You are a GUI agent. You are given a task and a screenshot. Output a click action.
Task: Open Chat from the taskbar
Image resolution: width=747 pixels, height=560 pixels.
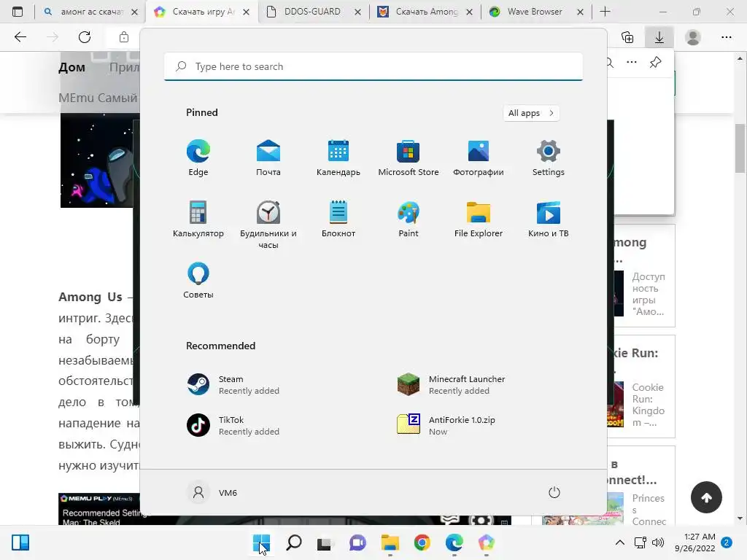tap(357, 542)
